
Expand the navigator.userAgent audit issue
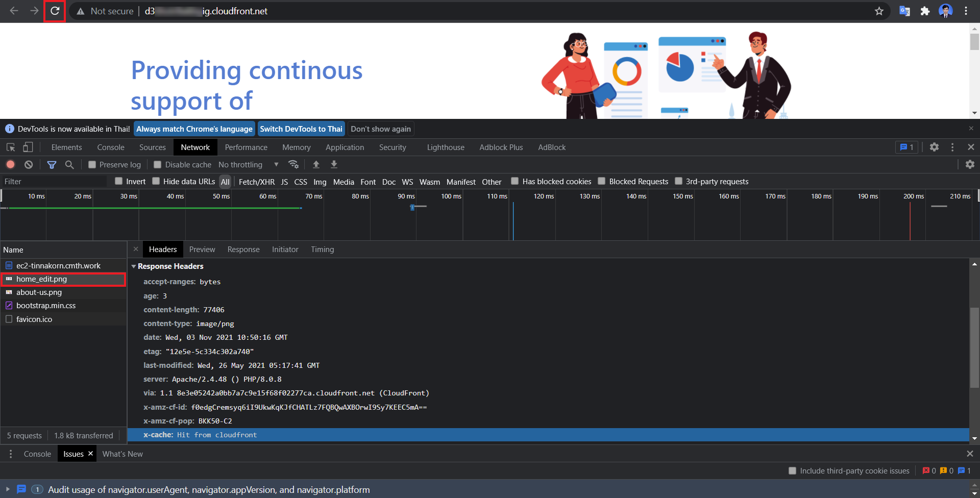tap(7, 489)
